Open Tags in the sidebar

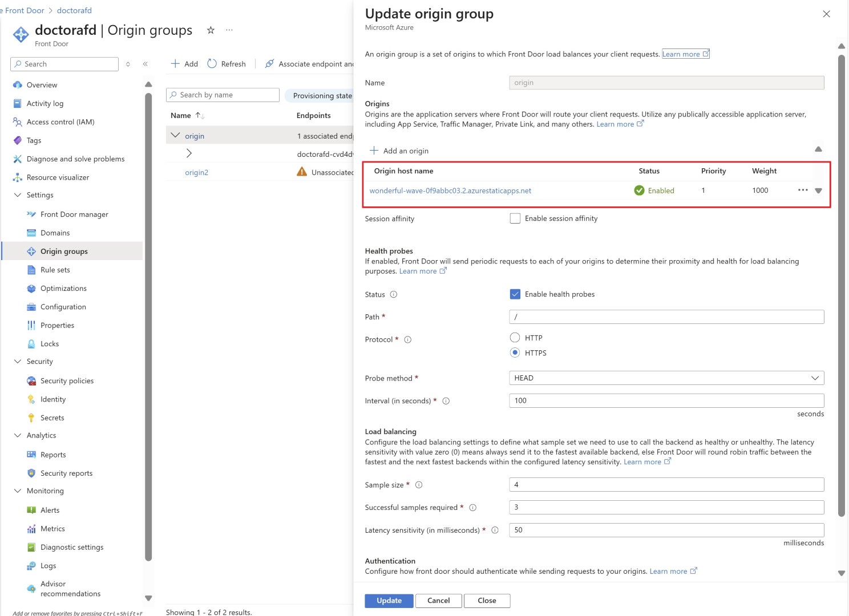[x=34, y=140]
